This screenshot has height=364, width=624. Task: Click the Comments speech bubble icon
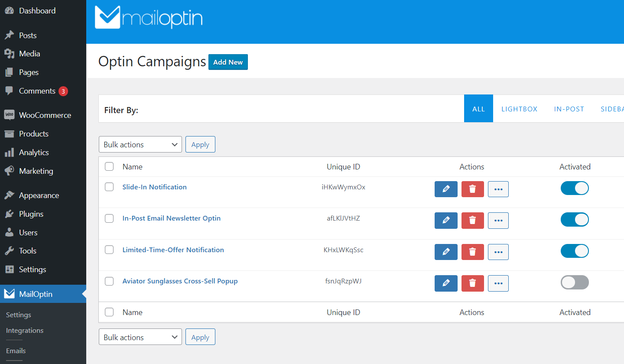click(10, 91)
